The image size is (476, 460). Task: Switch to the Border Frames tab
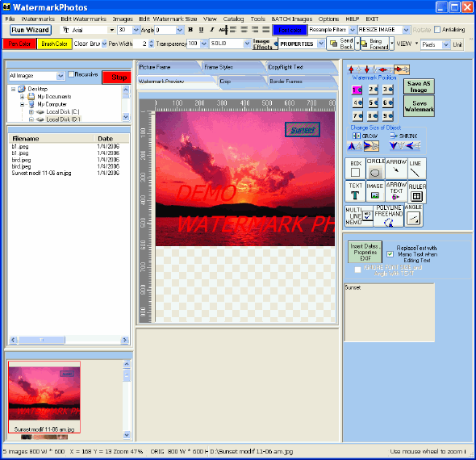302,82
